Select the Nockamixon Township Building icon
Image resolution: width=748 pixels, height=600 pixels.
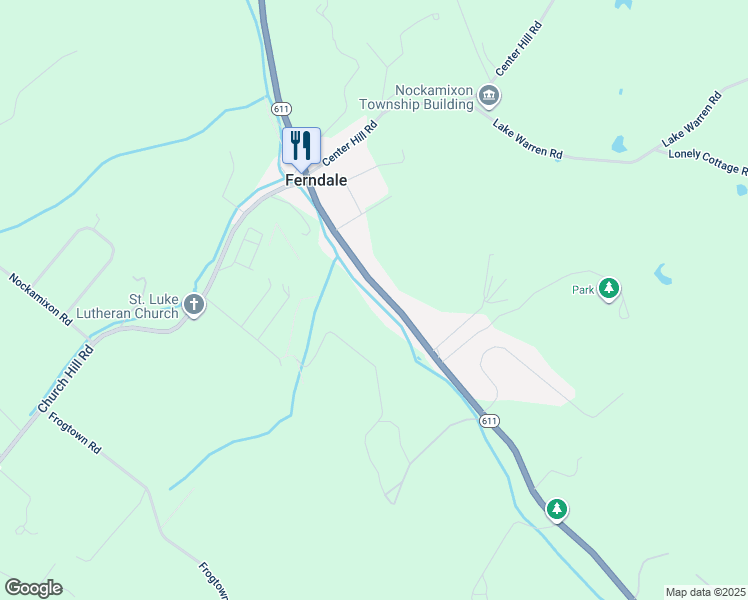(488, 96)
